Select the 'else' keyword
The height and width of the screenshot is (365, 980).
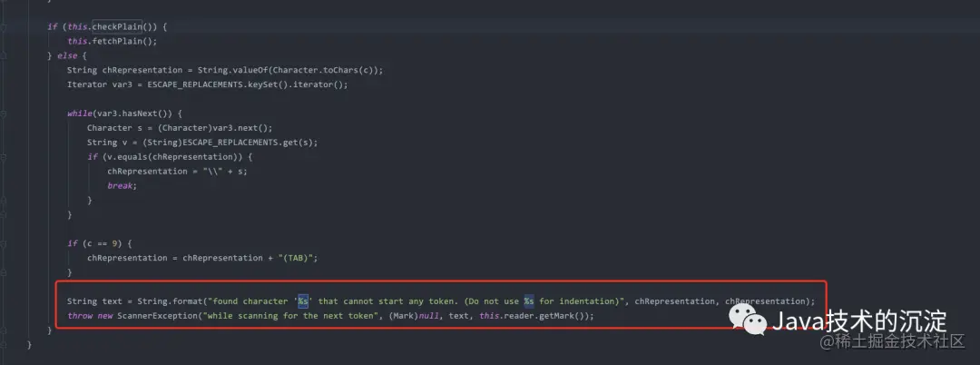click(x=67, y=55)
